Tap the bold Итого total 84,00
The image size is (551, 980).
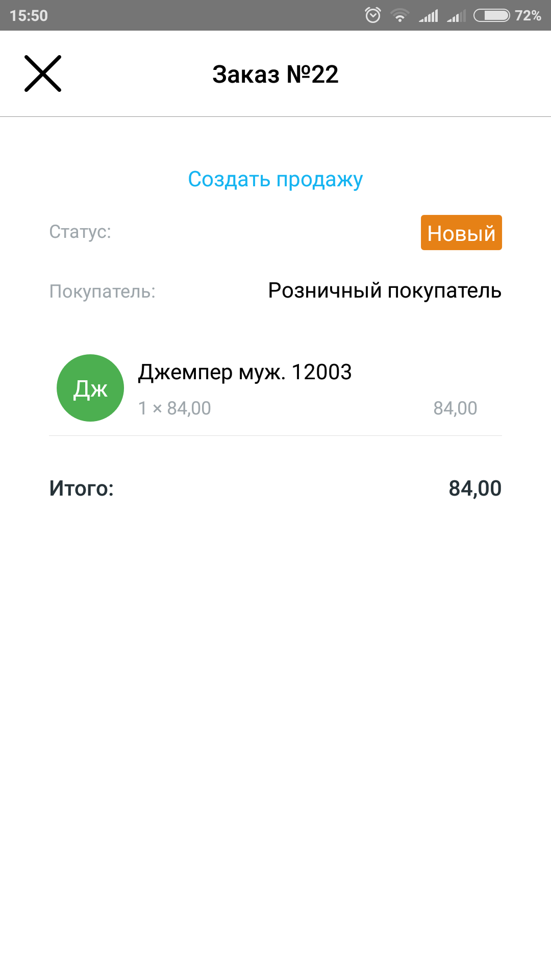pos(475,488)
